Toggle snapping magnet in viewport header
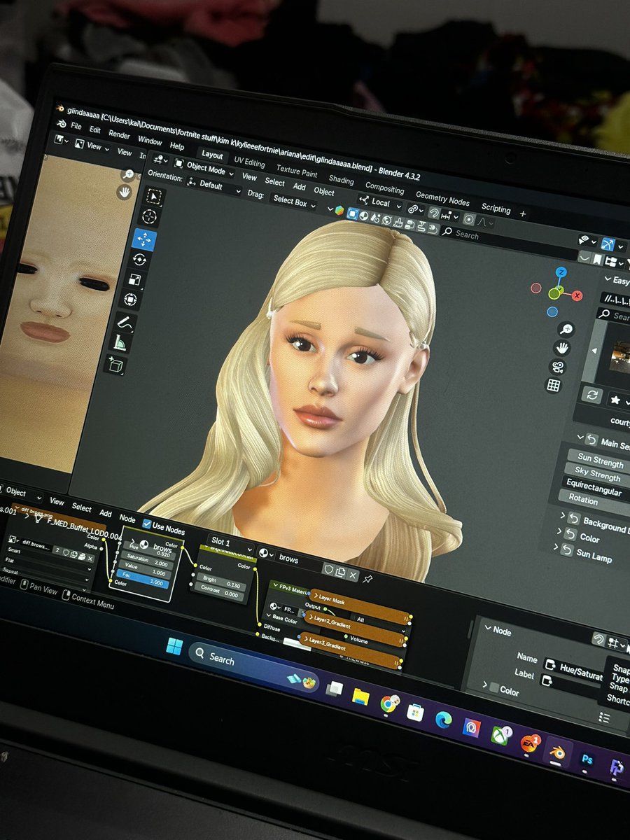Screen dimensions: 630x840 click(x=435, y=213)
